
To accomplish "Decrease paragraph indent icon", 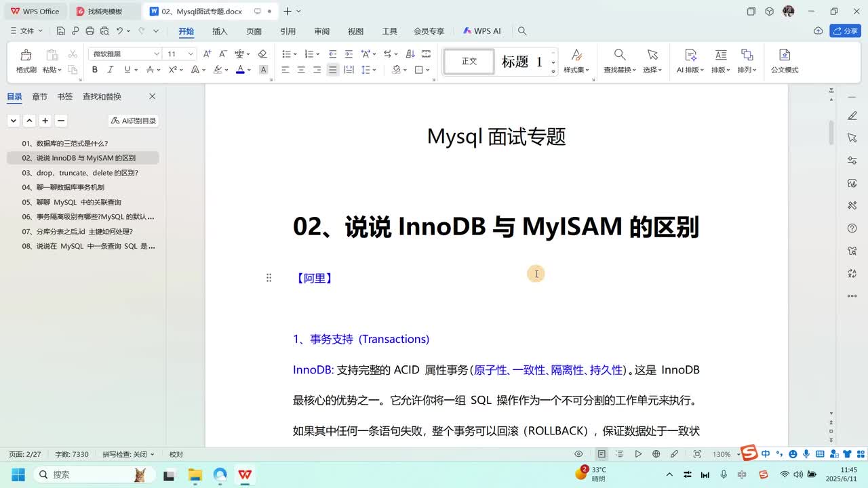I will pos(332,54).
